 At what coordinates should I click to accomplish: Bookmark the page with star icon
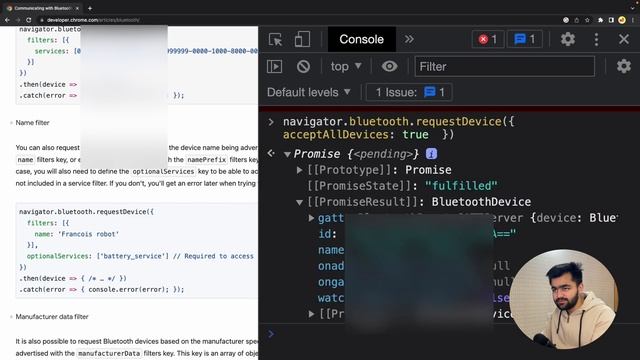coord(587,20)
